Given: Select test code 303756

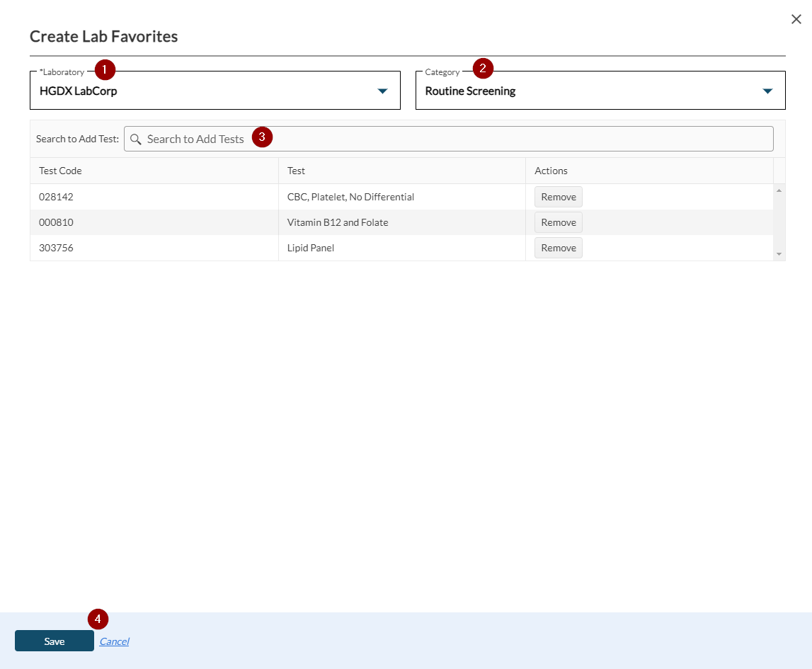Looking at the screenshot, I should pos(56,248).
